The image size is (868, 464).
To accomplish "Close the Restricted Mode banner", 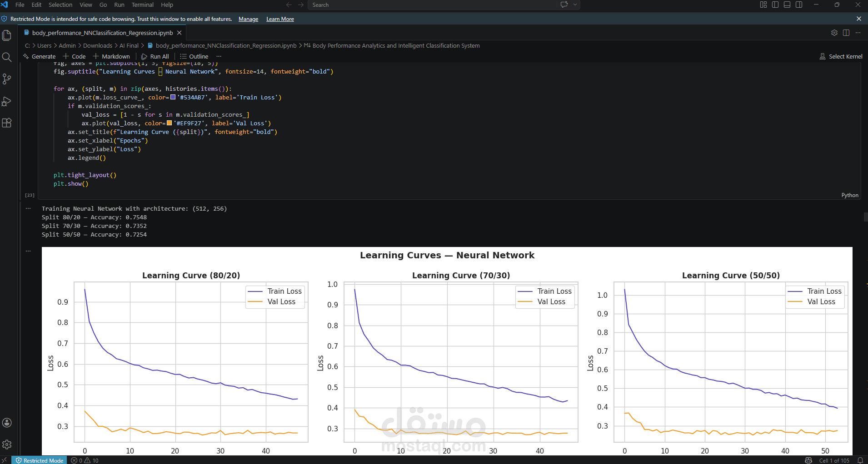I will click(x=859, y=19).
